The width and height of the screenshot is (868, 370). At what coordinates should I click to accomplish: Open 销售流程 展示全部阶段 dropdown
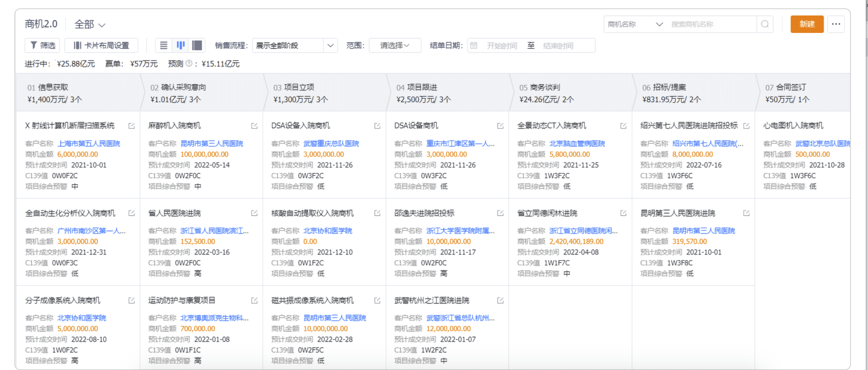295,45
